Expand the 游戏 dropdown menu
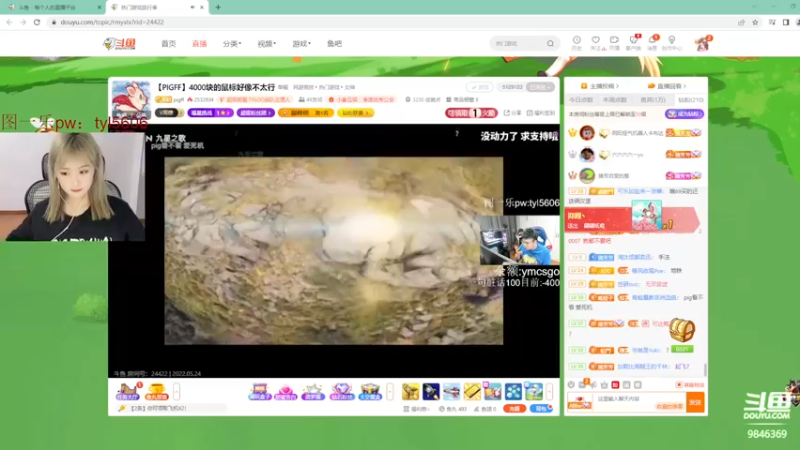 [301, 44]
